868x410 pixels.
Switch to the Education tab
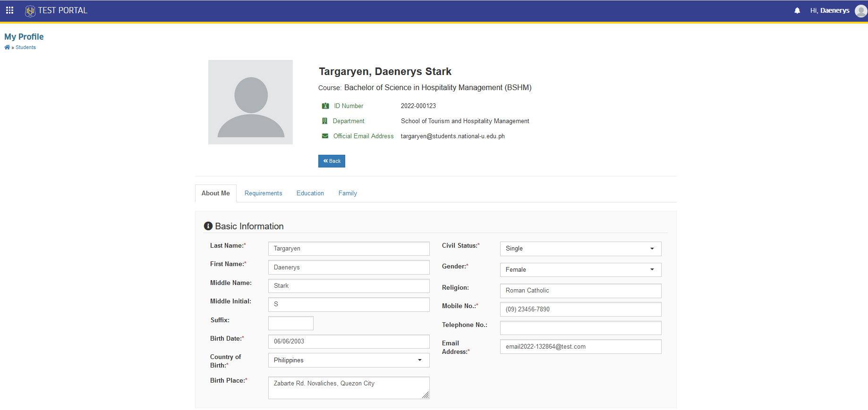click(x=310, y=193)
